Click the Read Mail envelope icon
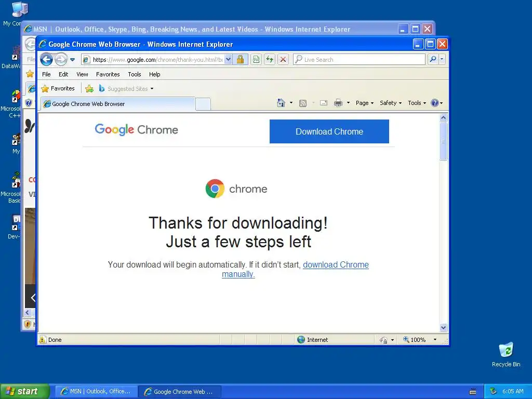This screenshot has height=399, width=532. 324,103
